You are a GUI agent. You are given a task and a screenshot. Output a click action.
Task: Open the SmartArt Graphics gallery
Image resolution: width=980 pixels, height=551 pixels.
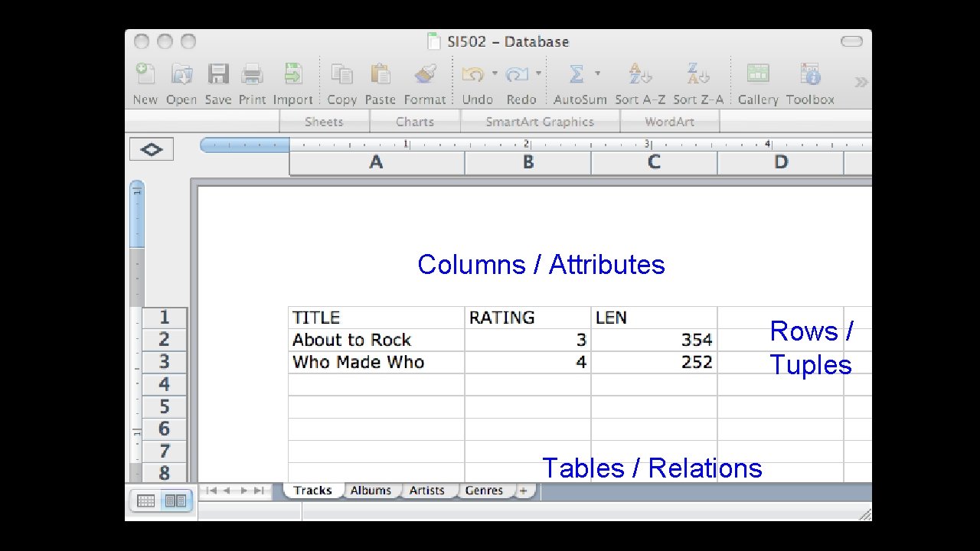coord(540,121)
